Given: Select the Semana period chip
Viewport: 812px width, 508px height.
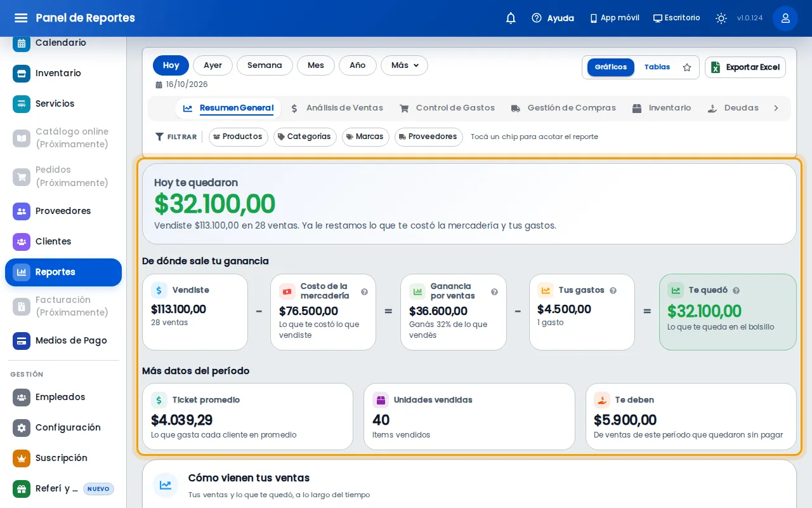Looking at the screenshot, I should point(265,65).
